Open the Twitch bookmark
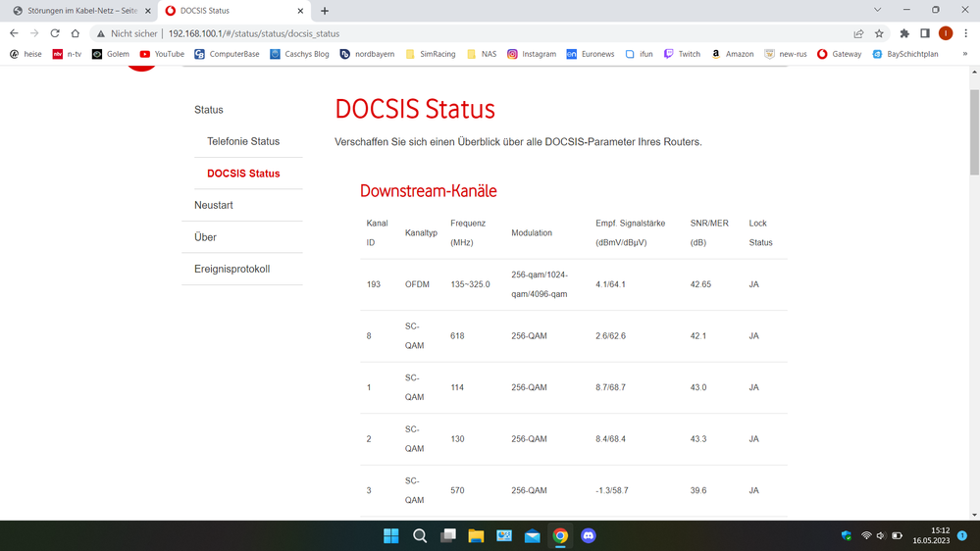The image size is (980, 551). [682, 54]
